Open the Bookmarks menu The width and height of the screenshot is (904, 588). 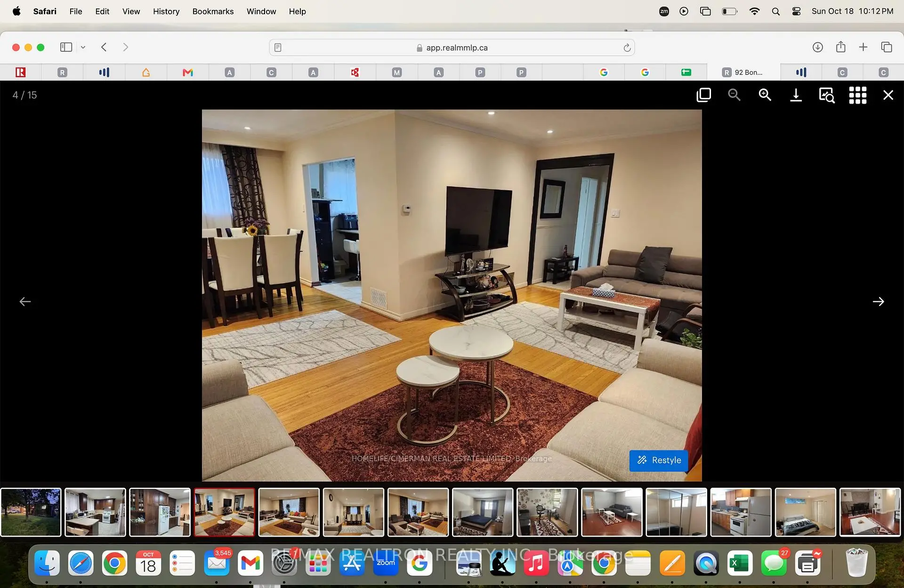[213, 11]
